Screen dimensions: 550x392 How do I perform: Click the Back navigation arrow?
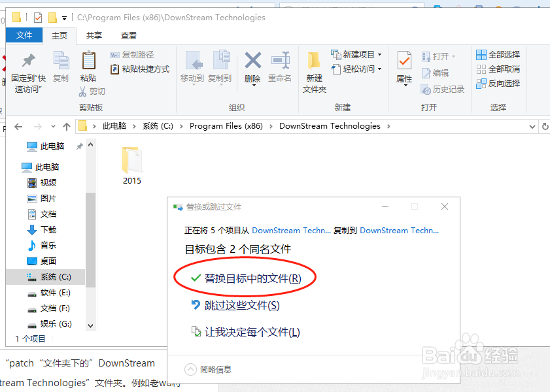point(18,127)
